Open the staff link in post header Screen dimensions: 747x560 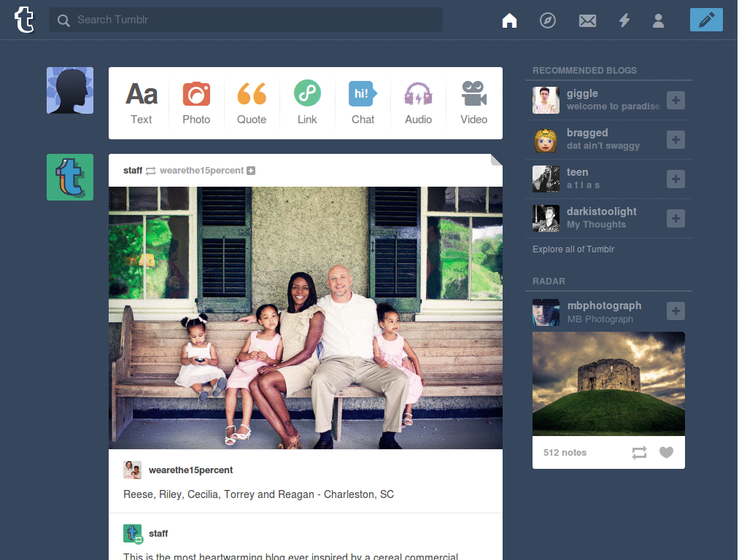tap(133, 171)
